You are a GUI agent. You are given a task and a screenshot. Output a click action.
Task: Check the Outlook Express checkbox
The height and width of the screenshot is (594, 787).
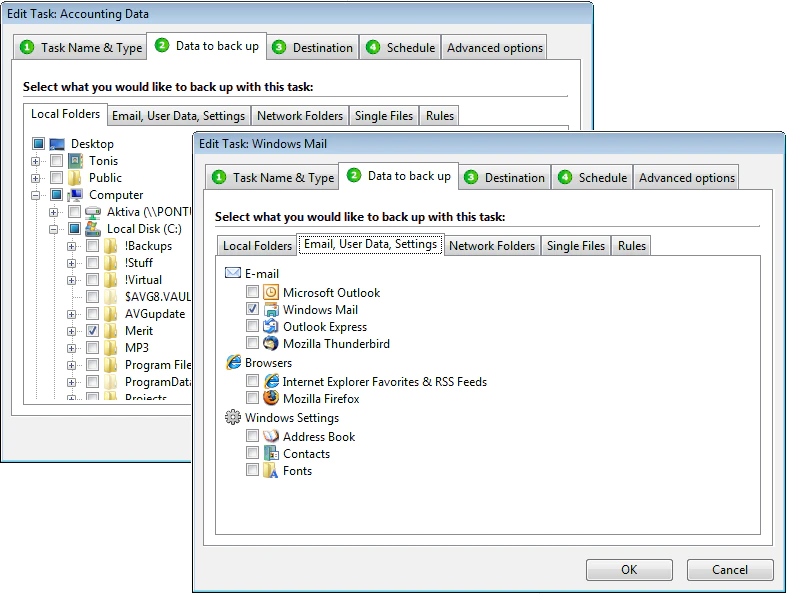252,326
